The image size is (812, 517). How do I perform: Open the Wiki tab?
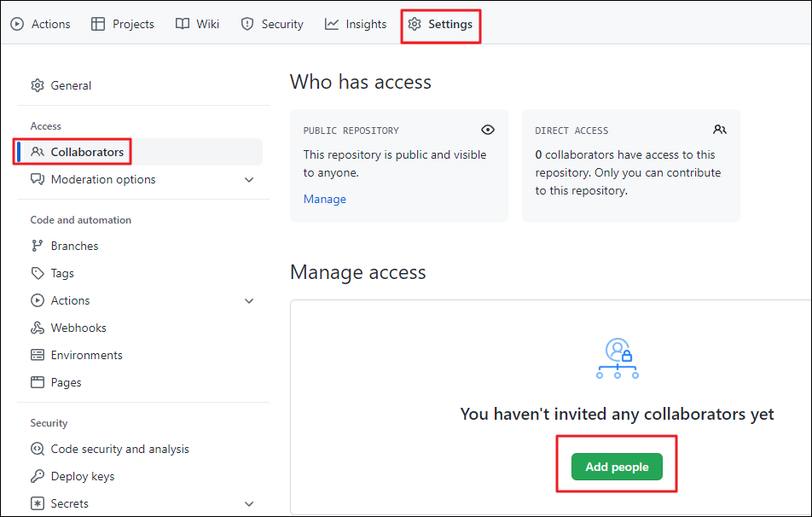click(197, 24)
